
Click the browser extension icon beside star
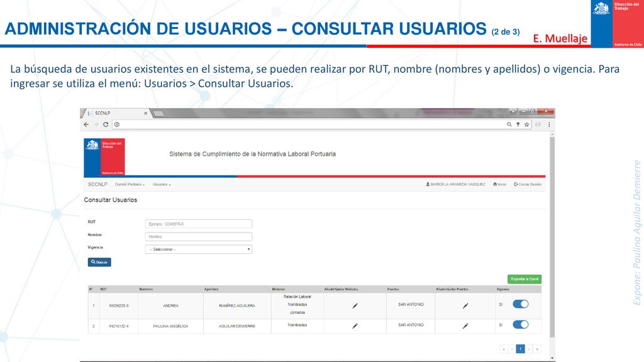coord(538,124)
